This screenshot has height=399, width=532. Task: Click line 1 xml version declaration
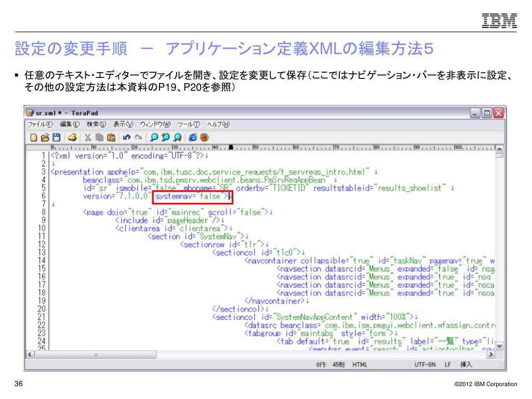[x=127, y=156]
